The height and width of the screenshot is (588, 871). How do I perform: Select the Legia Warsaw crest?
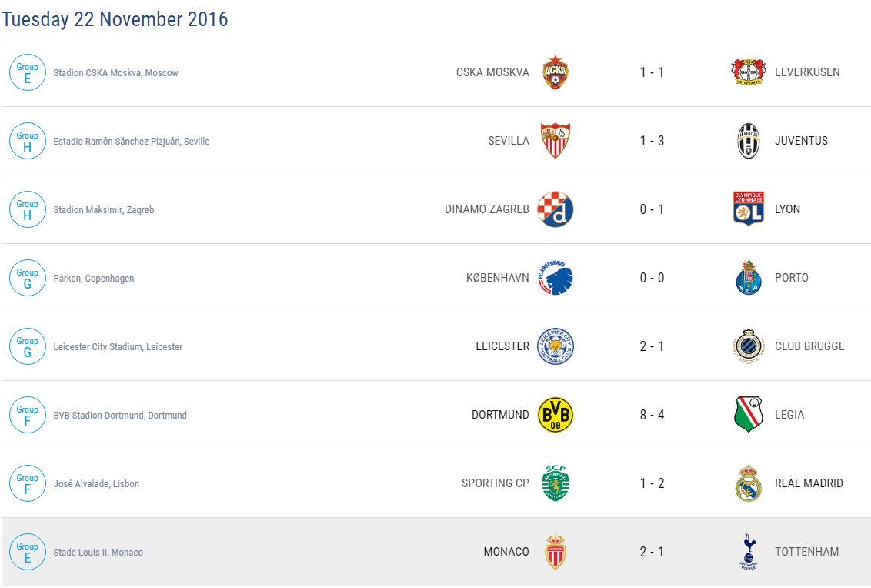pos(748,415)
